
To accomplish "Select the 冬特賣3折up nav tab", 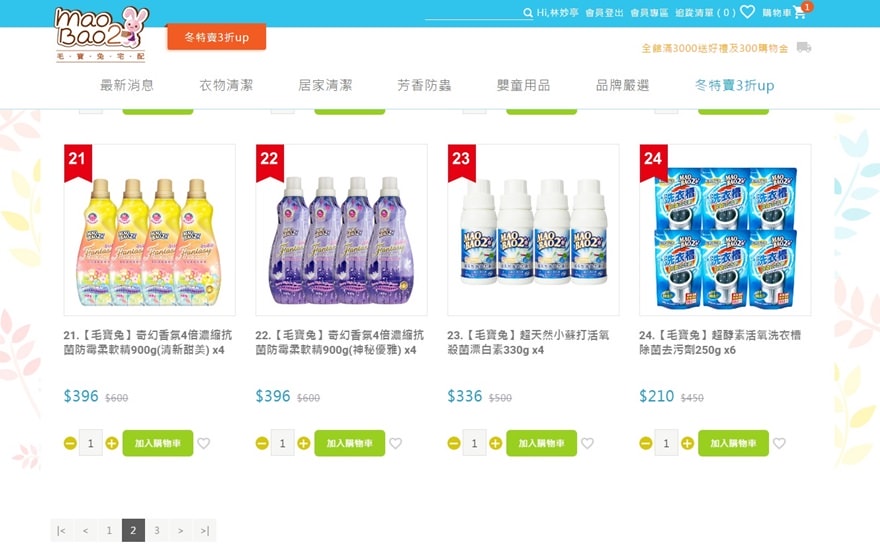I will (735, 85).
